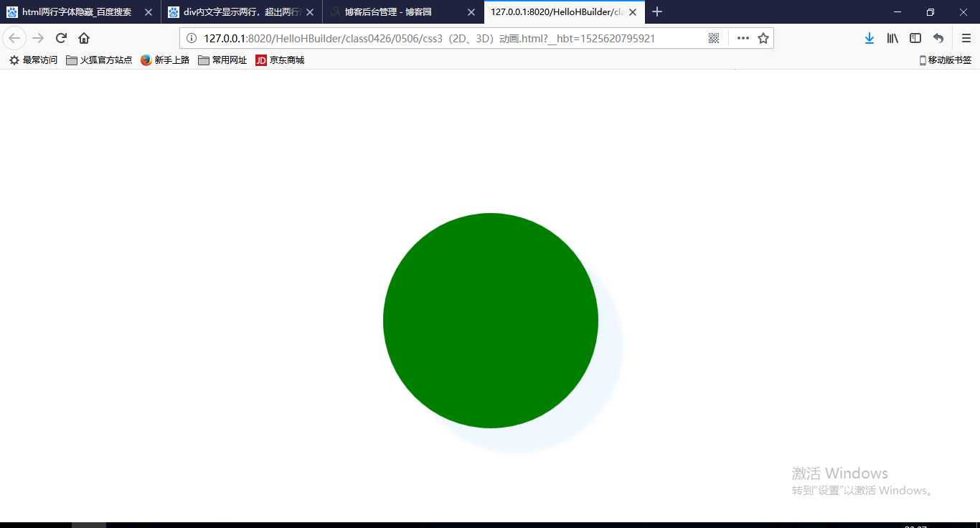Minimize the Firefox window
980x528 pixels.
pyautogui.click(x=897, y=11)
